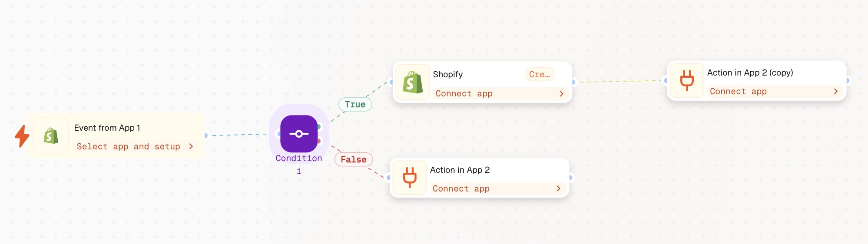Click the red false output port on Condition node
The height and width of the screenshot is (244, 868).
click(319, 141)
